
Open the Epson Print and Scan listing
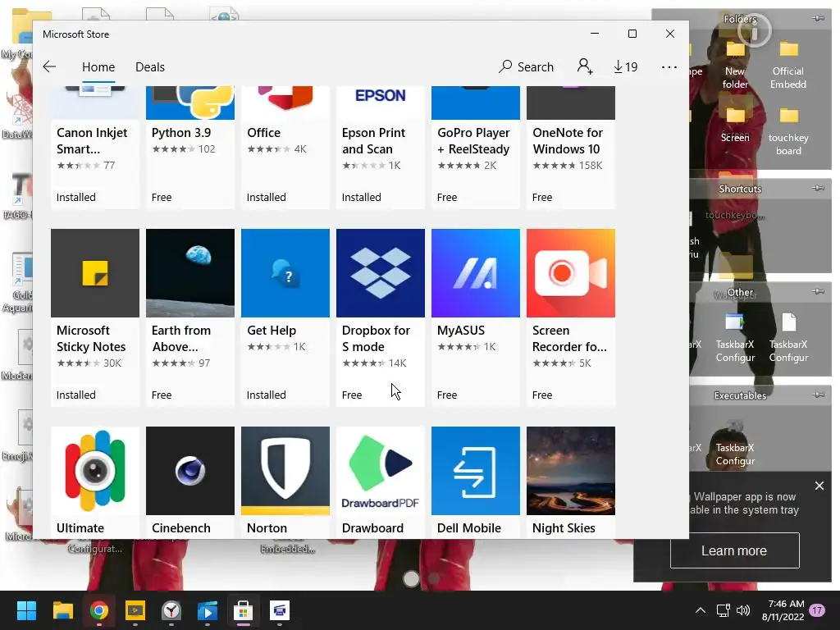pyautogui.click(x=381, y=148)
